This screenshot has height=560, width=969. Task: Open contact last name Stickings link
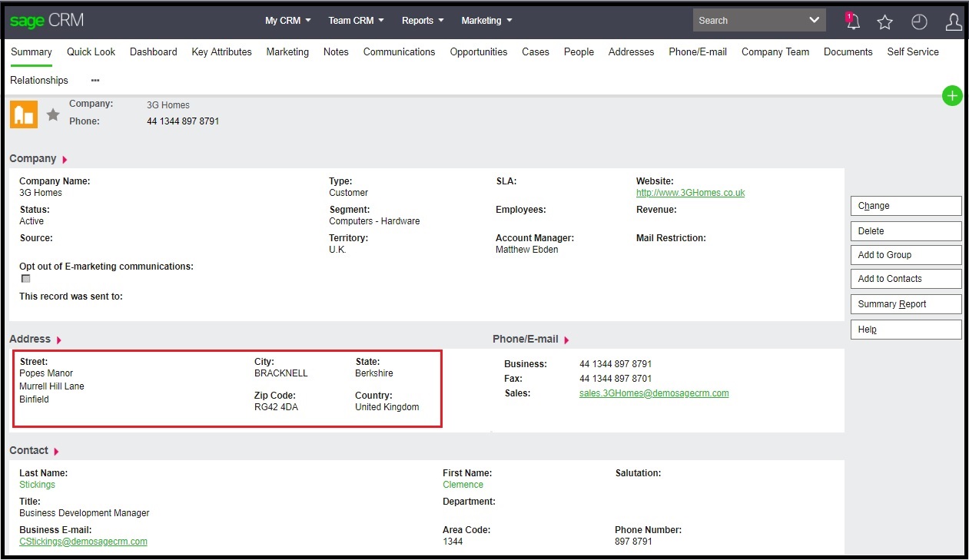37,485
